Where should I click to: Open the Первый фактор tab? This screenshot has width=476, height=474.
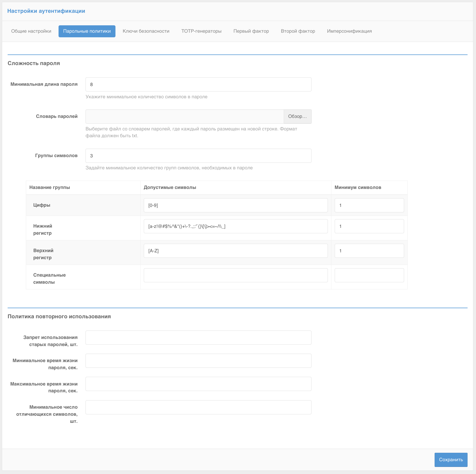click(251, 31)
